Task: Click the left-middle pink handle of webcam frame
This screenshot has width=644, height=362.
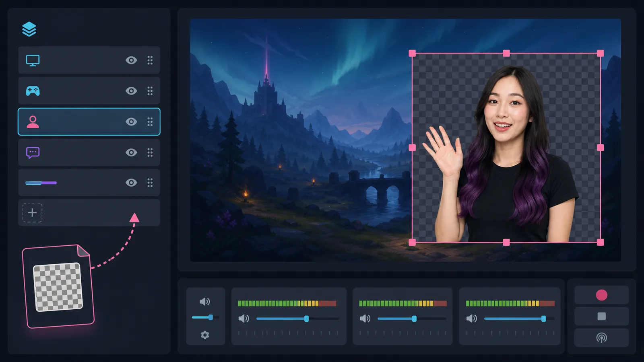Action: pos(412,148)
